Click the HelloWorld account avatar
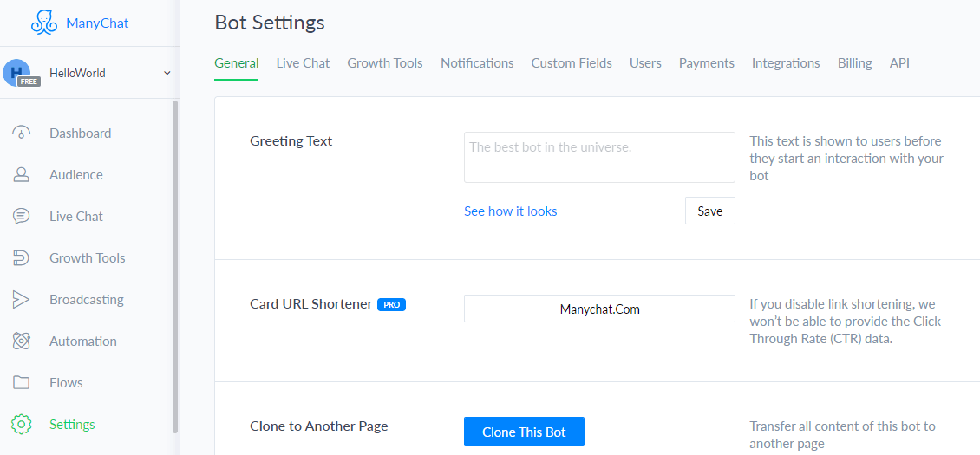This screenshot has height=455, width=980. tap(16, 73)
